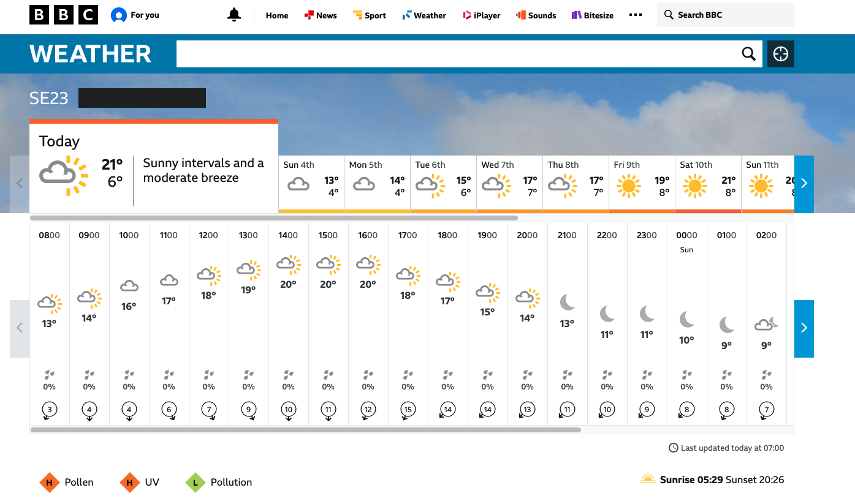Click the 15:00 wind speed icon
The image size is (855, 504).
point(328,410)
